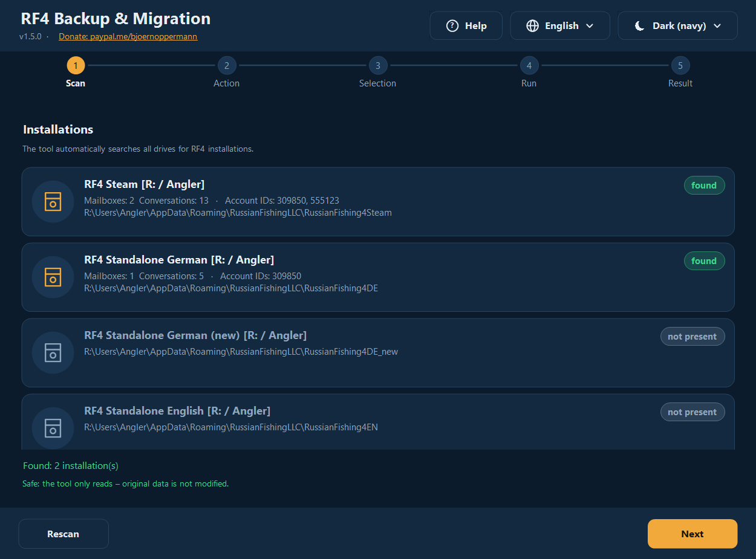Click the Next button
Screen dimensions: 756x559
[x=692, y=534]
